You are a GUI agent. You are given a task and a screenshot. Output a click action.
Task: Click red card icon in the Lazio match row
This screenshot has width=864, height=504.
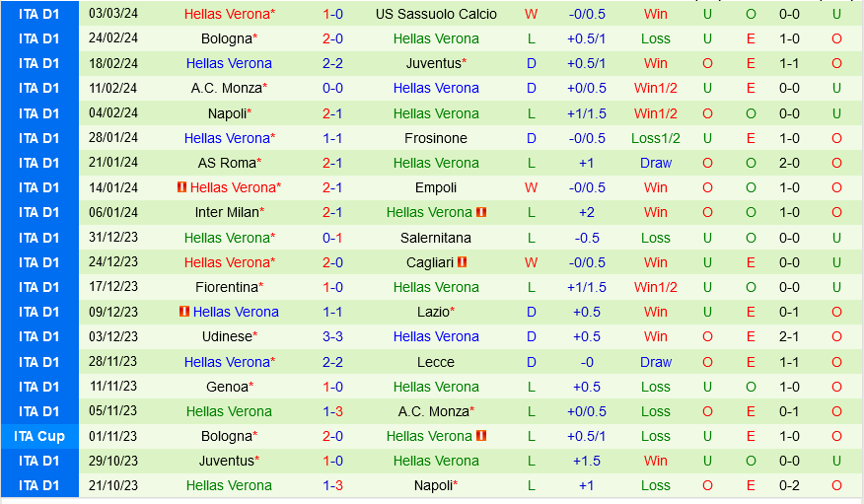click(184, 312)
